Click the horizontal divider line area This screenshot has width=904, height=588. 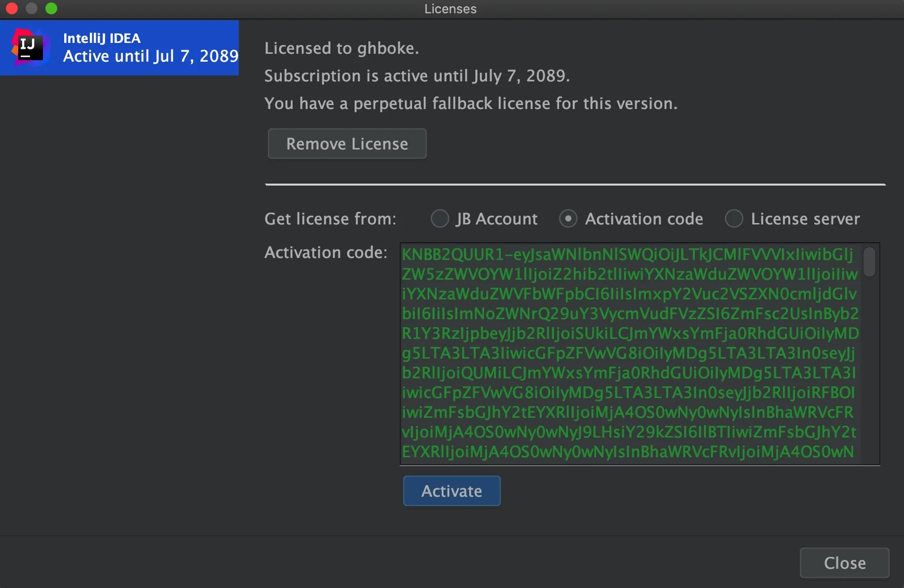575,184
